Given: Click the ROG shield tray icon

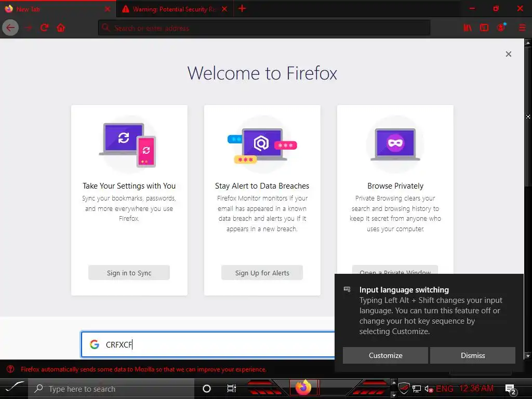Looking at the screenshot, I should tap(404, 389).
